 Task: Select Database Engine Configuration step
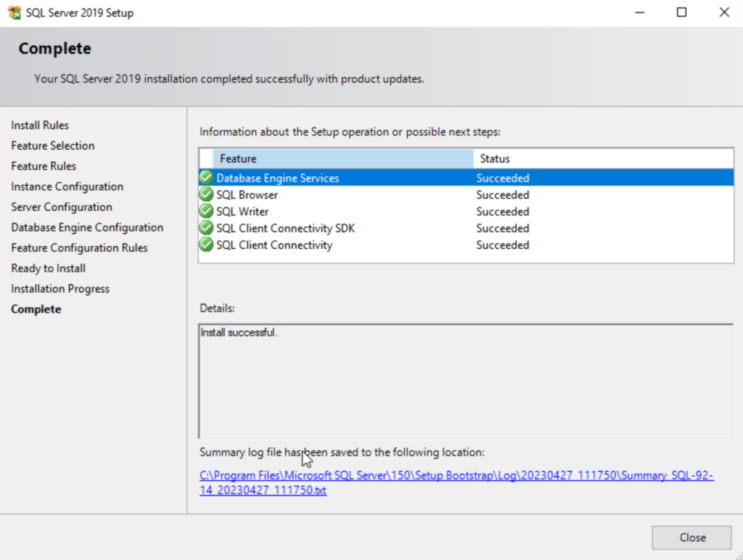point(87,227)
